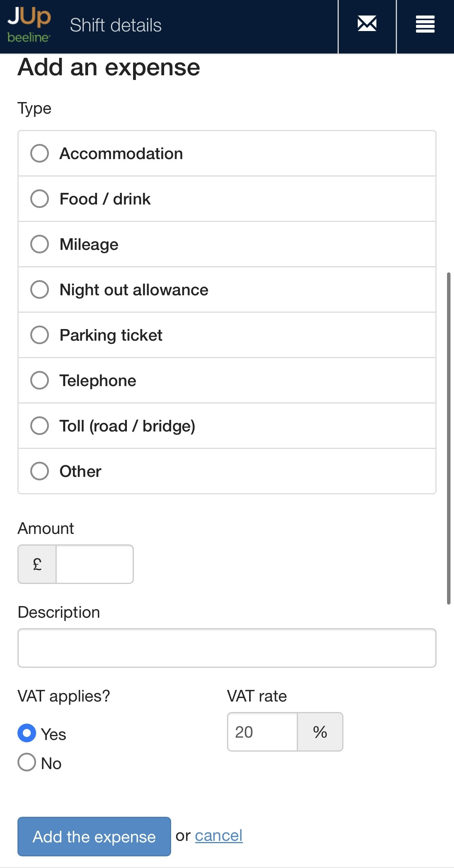Choose Other as expense type
This screenshot has height=868, width=454.
click(40, 471)
